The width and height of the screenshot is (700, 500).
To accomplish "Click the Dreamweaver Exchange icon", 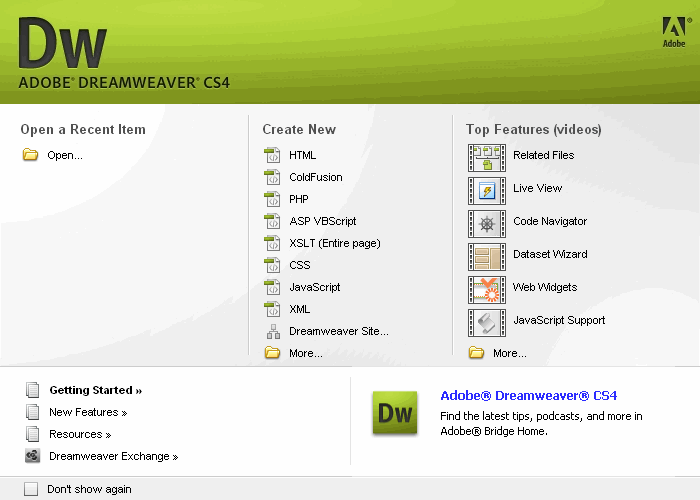I will 33,456.
